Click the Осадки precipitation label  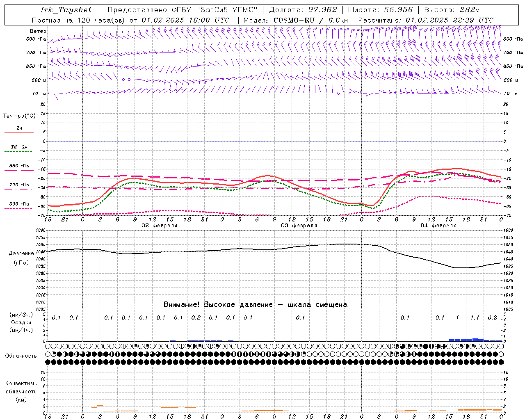(x=21, y=322)
